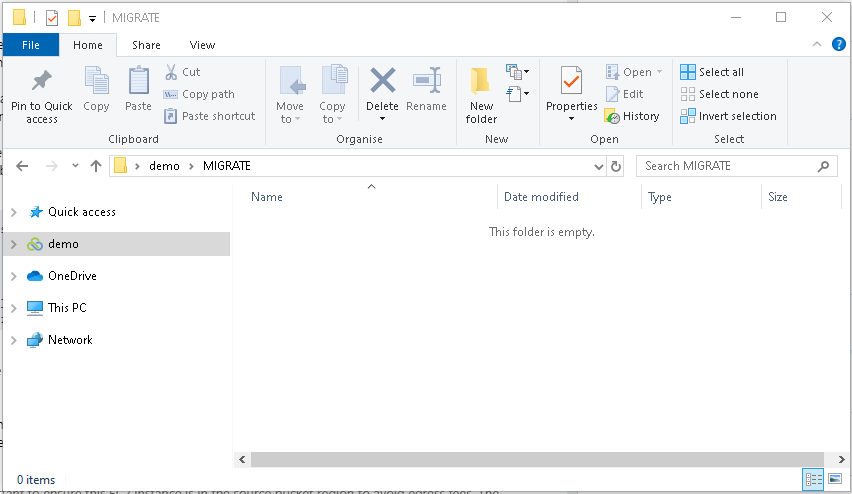Select This PC in navigation pane
Image resolution: width=852 pixels, height=494 pixels.
tap(67, 308)
